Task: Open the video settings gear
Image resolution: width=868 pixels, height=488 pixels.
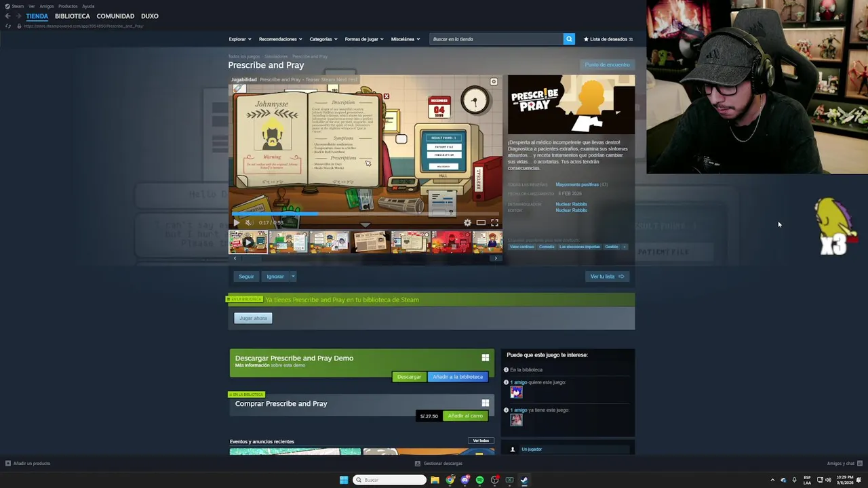Action: pyautogui.click(x=467, y=222)
